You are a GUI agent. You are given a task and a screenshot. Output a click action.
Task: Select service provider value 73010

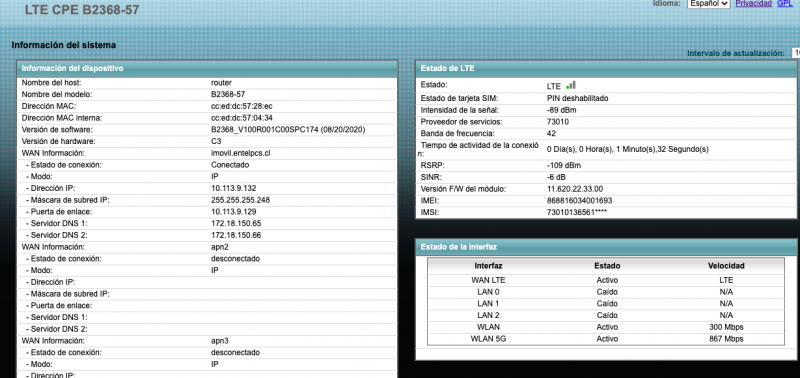point(558,122)
